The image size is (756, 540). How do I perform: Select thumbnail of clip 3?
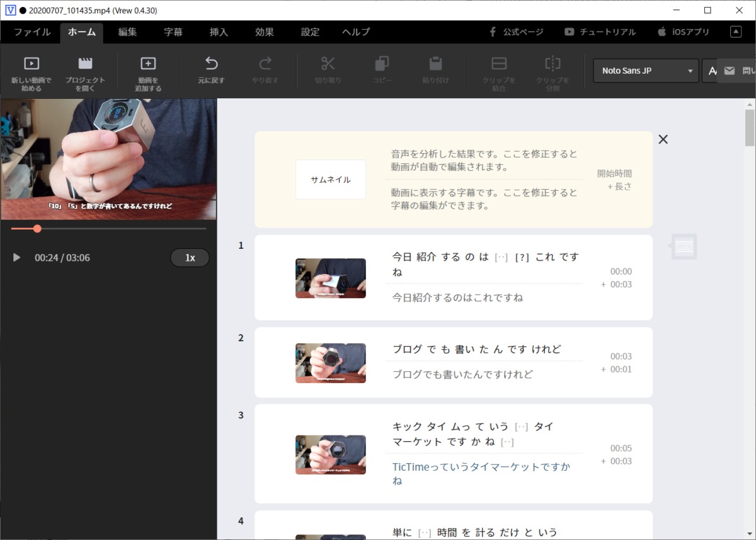(331, 454)
